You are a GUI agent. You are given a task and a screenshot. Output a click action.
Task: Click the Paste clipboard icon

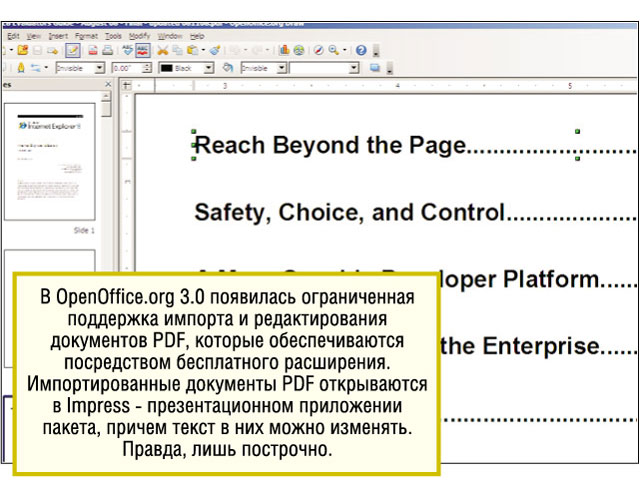[x=192, y=50]
